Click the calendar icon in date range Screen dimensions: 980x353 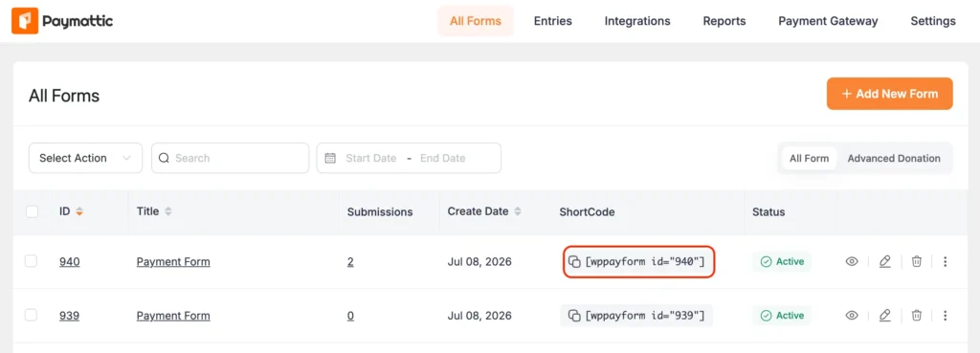(x=330, y=158)
